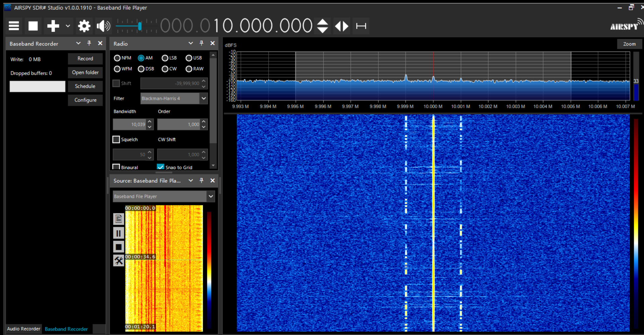The width and height of the screenshot is (644, 335).
Task: Disable the Snap to Grid checkbox
Action: coord(161,167)
